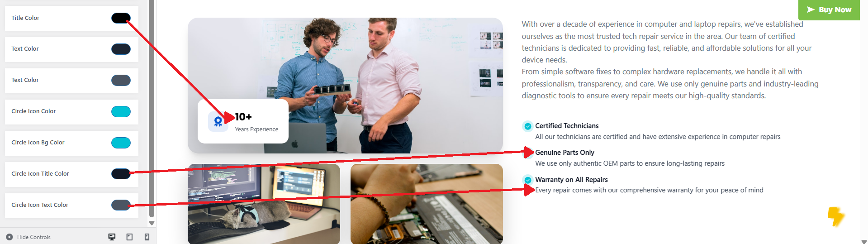Click the Certified Technicians check icon
The width and height of the screenshot is (868, 244).
527,126
